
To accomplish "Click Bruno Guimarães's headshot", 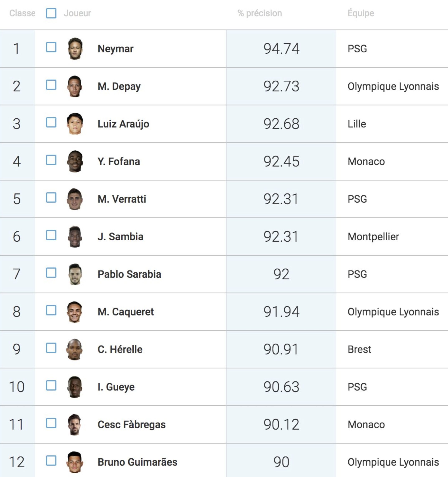I will pos(75,462).
